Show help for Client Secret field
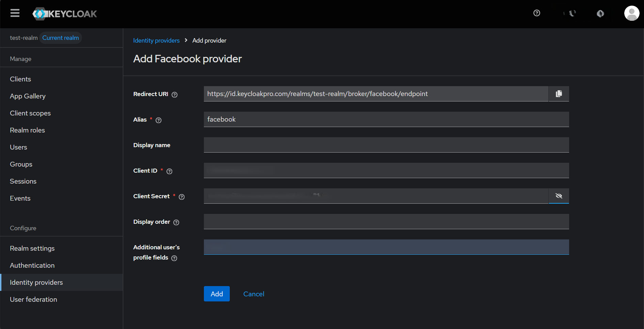Viewport: 644px width, 329px height. [x=182, y=197]
